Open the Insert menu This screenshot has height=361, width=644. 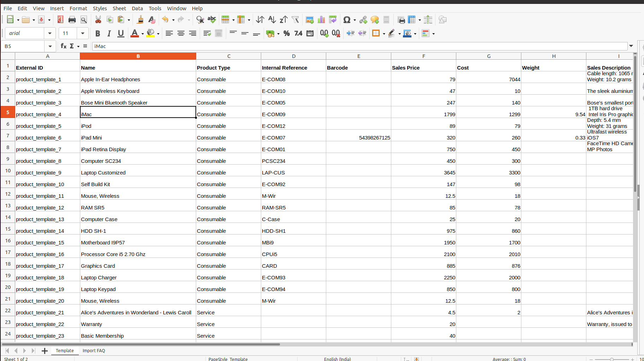click(57, 8)
